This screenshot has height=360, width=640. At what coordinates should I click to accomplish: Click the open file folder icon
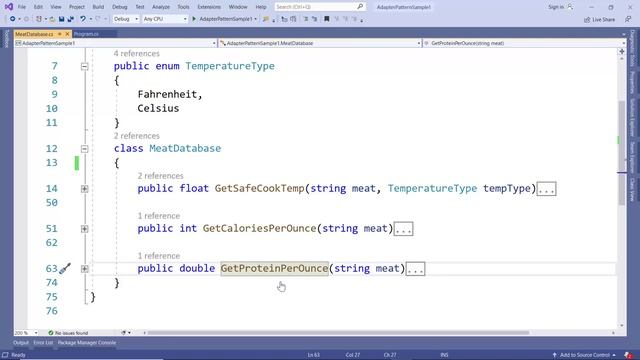[52, 19]
